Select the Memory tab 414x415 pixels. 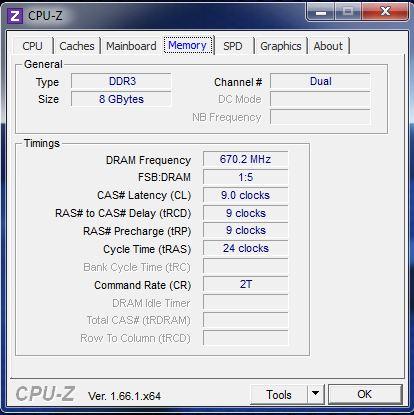(188, 45)
